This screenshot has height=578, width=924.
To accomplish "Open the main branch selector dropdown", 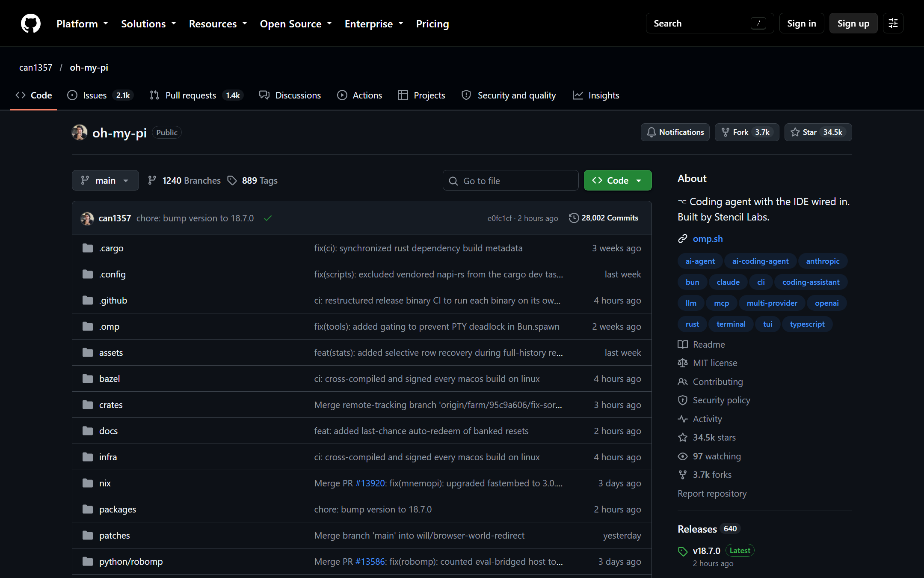I will (x=105, y=180).
